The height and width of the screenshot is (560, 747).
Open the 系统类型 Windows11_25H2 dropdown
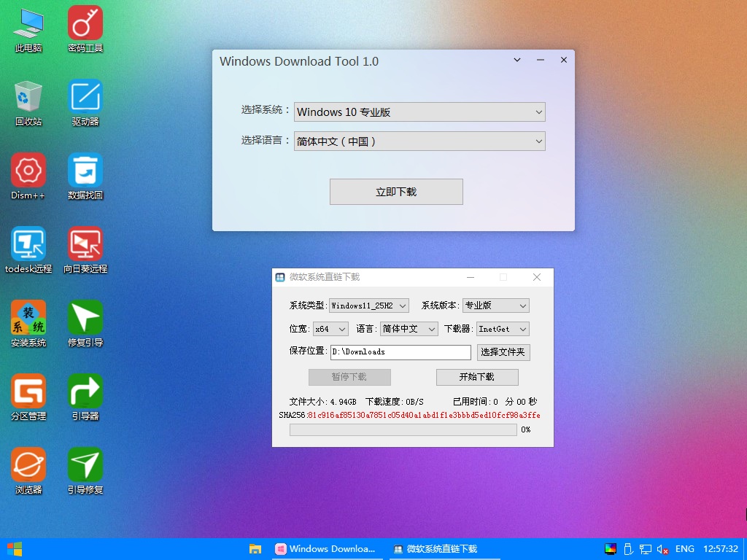(x=368, y=306)
